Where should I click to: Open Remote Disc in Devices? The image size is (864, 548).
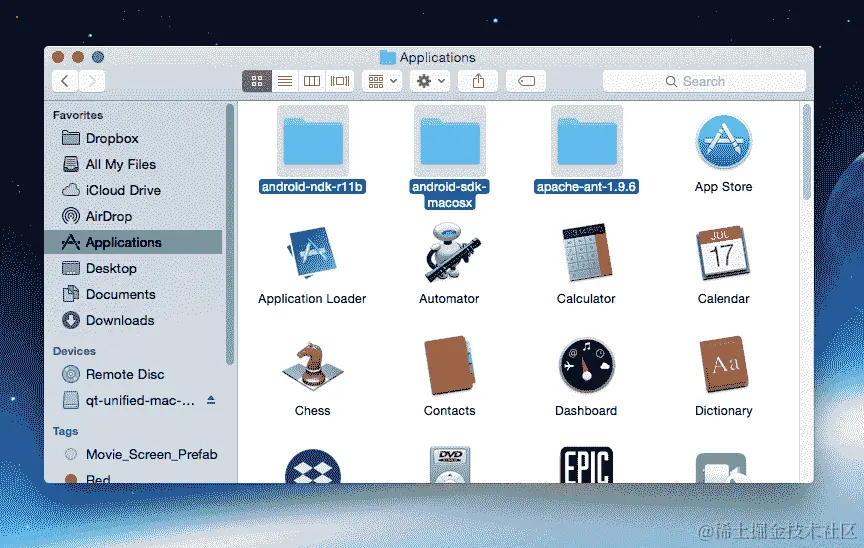coord(134,374)
